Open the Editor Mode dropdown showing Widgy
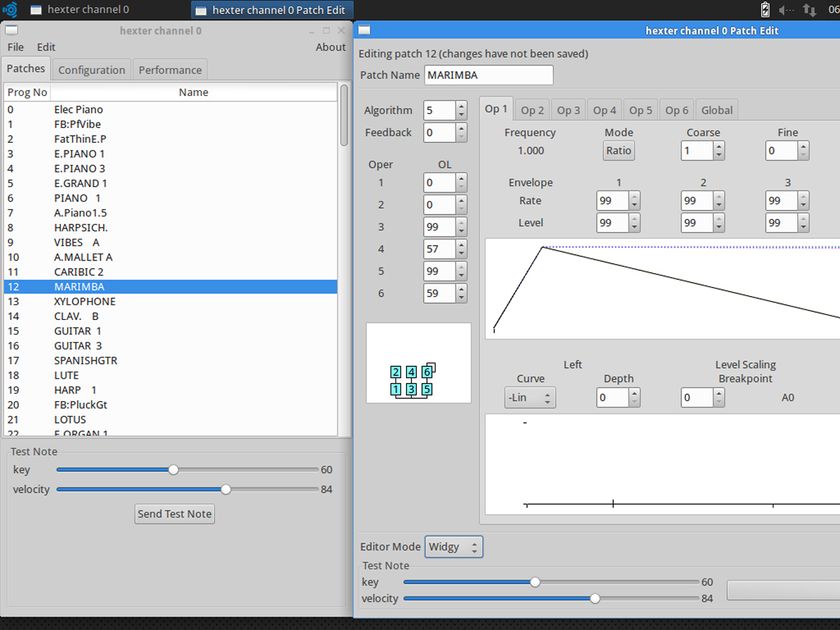 pyautogui.click(x=454, y=546)
